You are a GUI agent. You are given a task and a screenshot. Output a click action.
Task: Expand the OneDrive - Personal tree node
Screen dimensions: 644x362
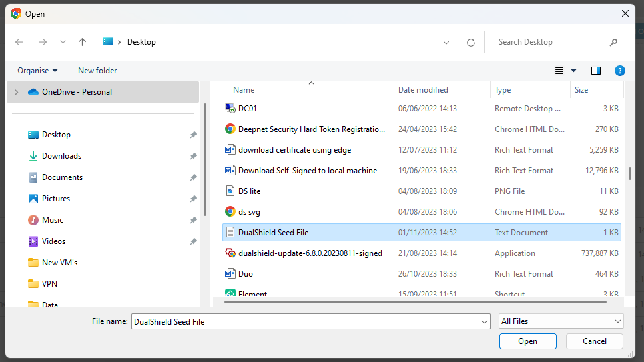(x=17, y=92)
